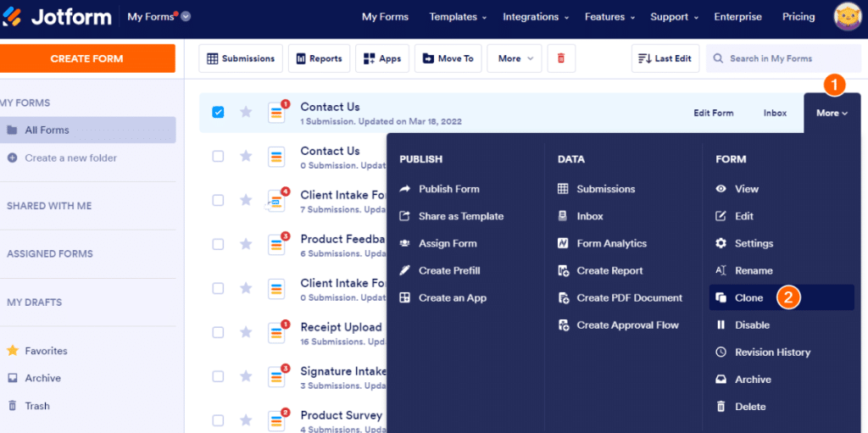Viewport: 868px width, 433px height.
Task: Click the Settings gear icon in menu
Action: 721,243
